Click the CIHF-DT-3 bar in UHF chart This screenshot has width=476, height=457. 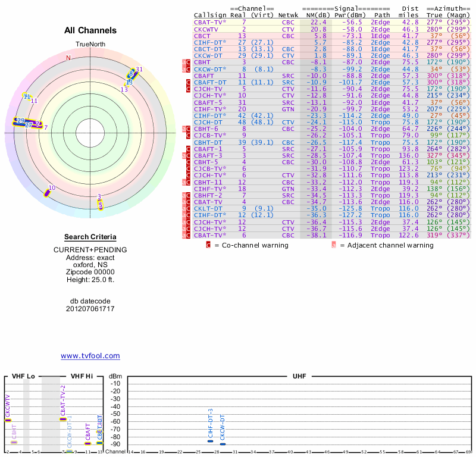(x=210, y=441)
